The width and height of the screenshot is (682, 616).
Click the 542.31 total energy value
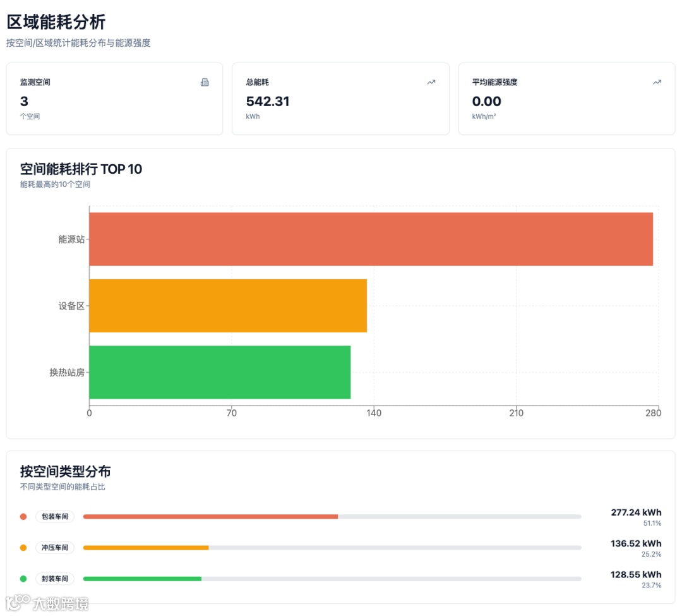pos(268,101)
